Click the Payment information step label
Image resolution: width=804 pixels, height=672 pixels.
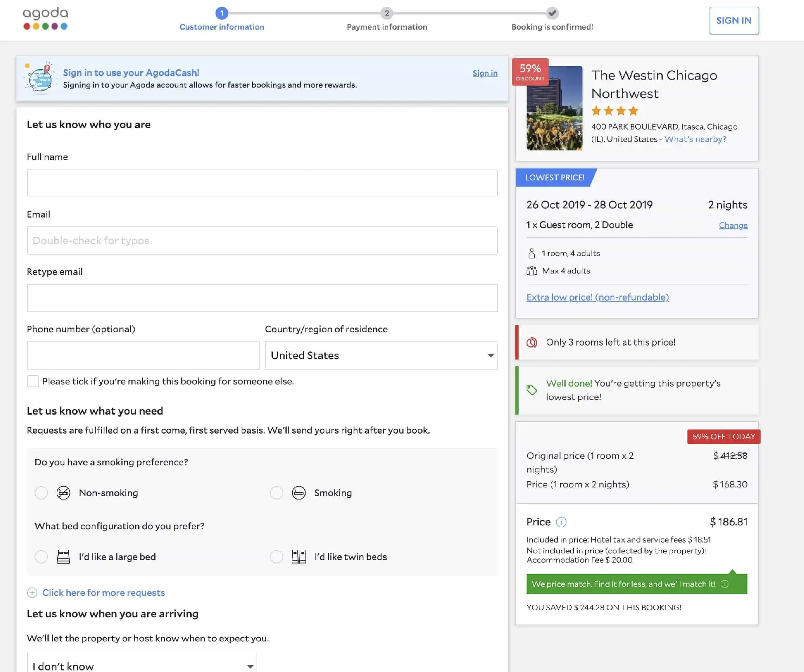[x=387, y=27]
